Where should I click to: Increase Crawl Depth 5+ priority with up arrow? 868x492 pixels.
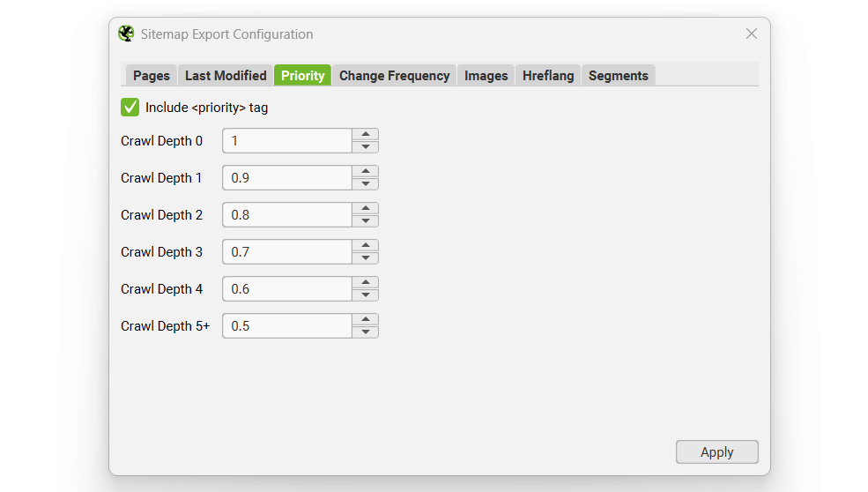point(366,320)
